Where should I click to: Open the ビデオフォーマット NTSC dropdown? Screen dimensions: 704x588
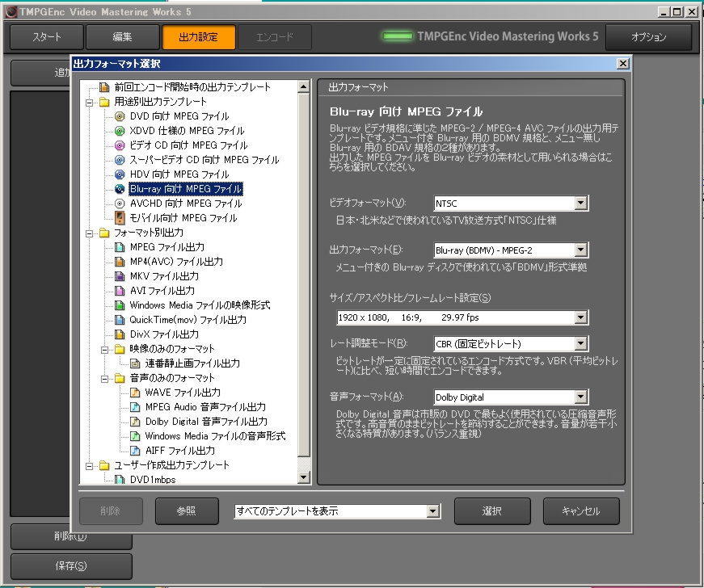click(x=580, y=204)
